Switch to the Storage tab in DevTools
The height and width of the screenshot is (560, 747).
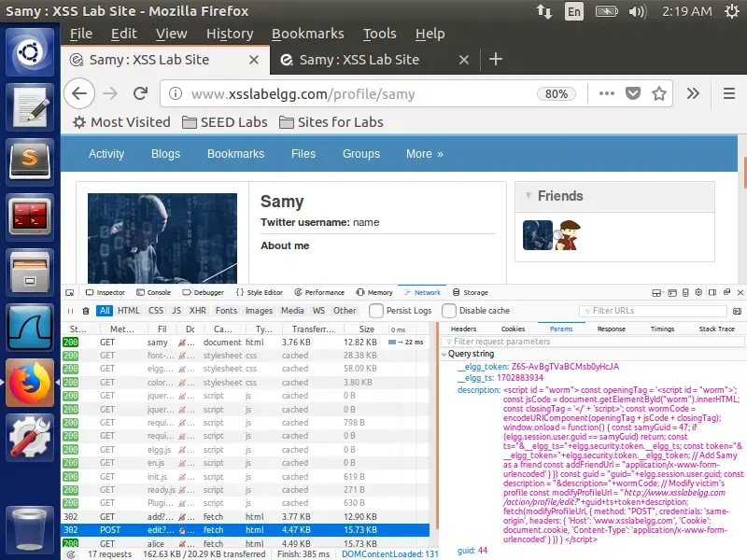pyautogui.click(x=471, y=292)
